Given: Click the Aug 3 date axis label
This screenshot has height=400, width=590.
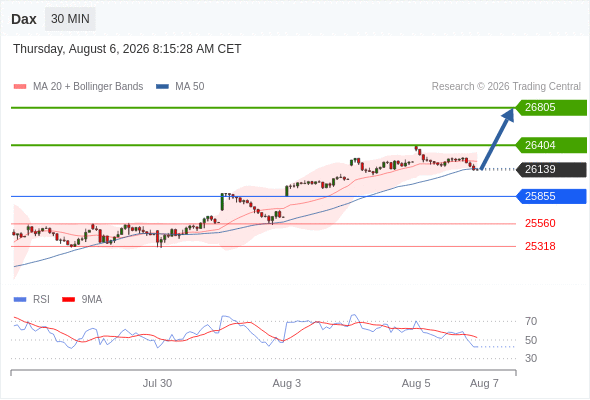Looking at the screenshot, I should coord(287,383).
